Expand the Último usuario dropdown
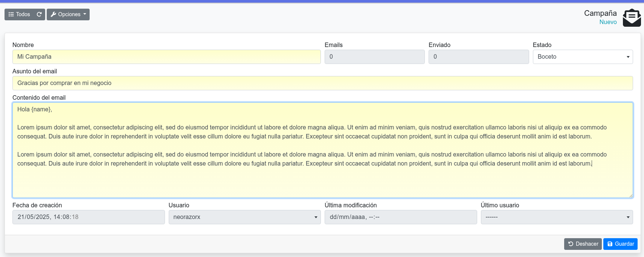The image size is (644, 257). (x=556, y=217)
